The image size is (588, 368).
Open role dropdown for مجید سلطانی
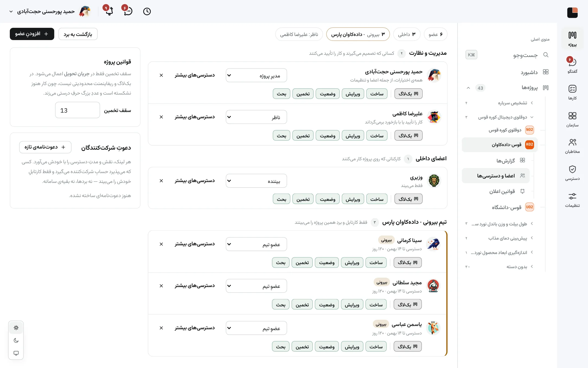(x=256, y=286)
